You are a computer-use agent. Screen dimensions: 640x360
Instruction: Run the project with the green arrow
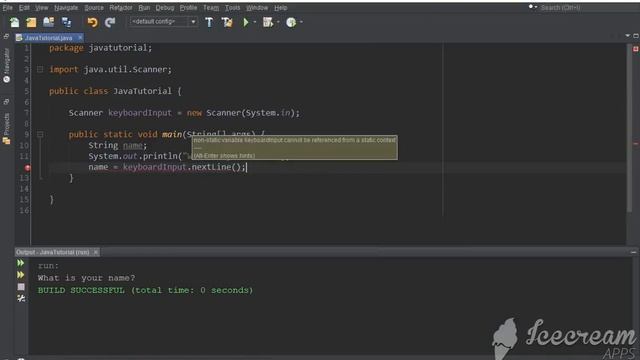coord(246,22)
